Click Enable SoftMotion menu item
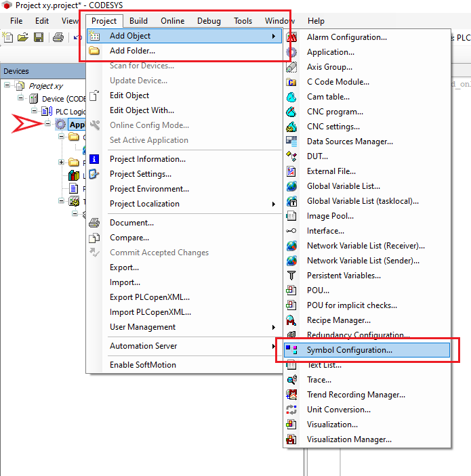This screenshot has width=471, height=476. click(142, 365)
